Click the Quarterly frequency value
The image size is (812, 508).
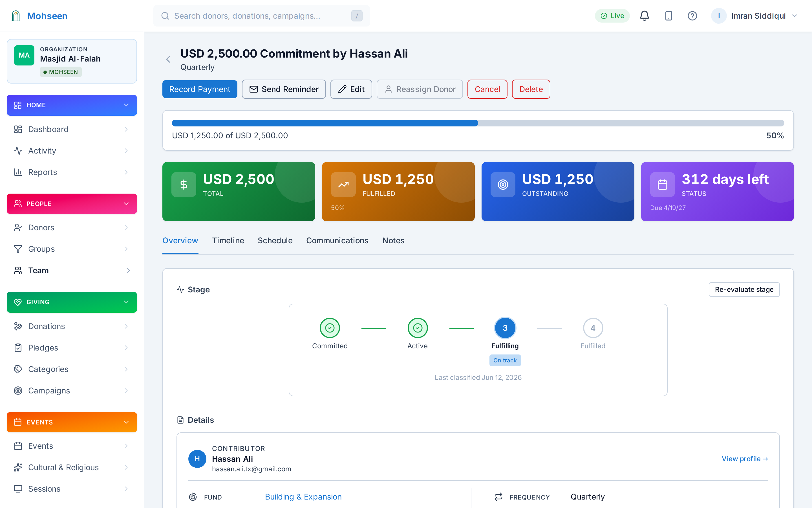click(x=588, y=497)
